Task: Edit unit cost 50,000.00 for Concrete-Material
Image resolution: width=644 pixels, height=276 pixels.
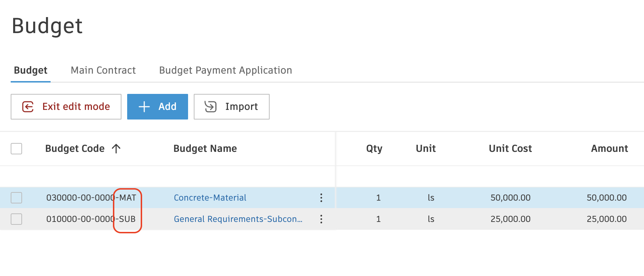Action: point(510,198)
